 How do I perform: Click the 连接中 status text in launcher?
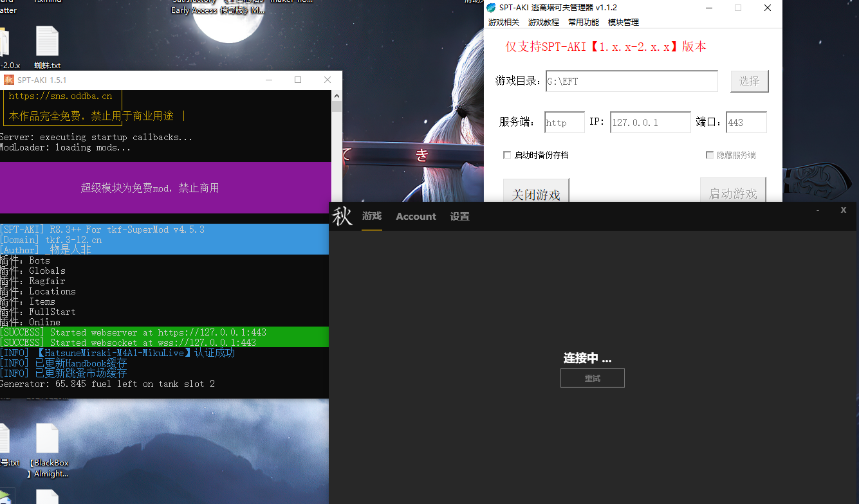point(587,359)
